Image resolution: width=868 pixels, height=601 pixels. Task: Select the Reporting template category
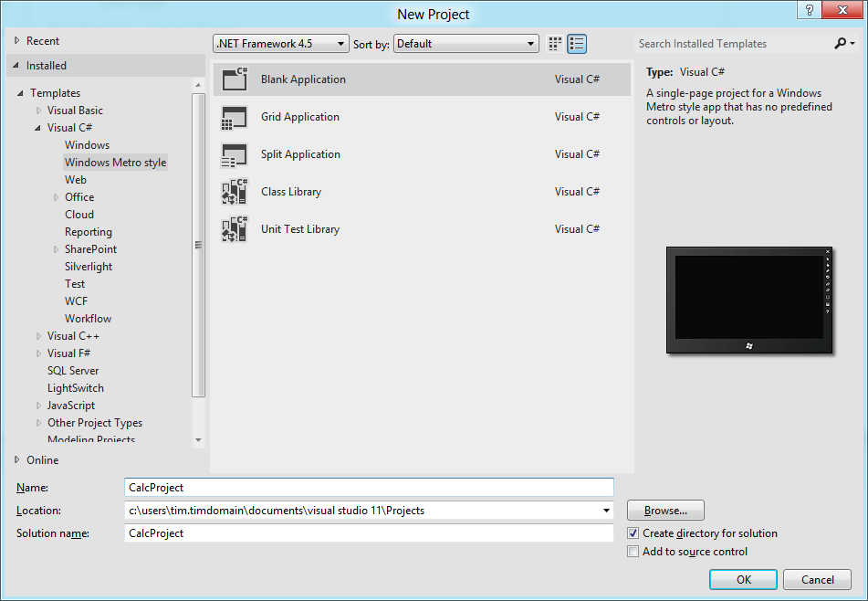[x=88, y=232]
